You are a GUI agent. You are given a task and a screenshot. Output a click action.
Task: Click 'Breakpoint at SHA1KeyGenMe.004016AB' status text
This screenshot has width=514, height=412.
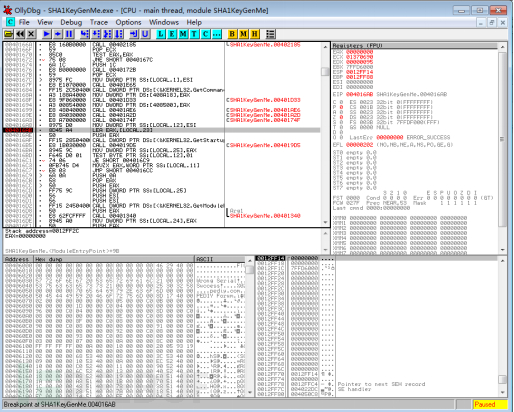tap(60, 404)
